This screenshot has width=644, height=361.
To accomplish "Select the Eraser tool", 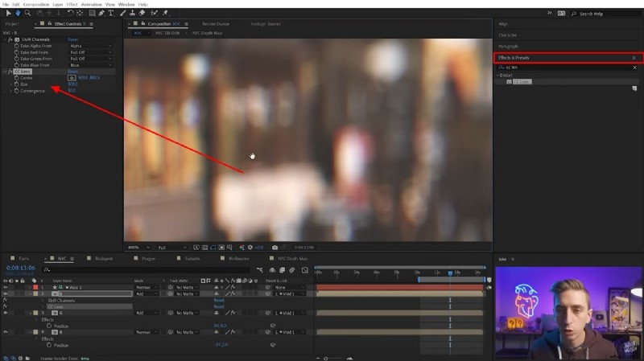I will click(x=142, y=13).
